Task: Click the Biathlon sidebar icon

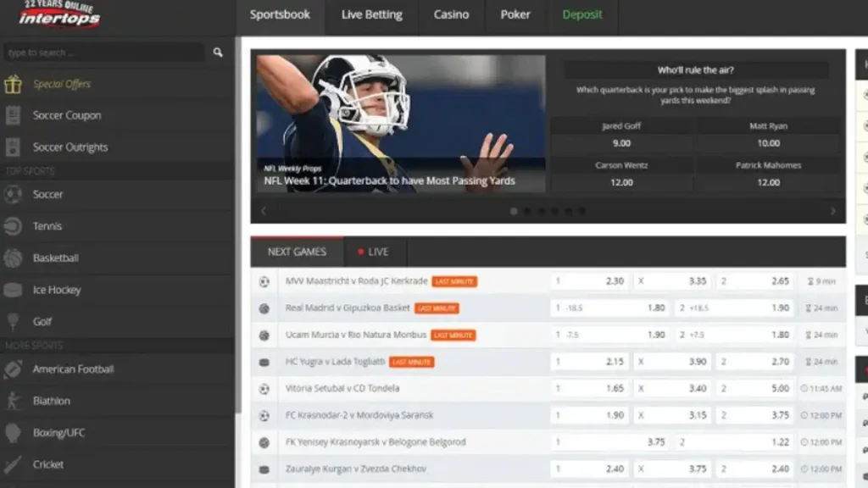Action: 13,401
